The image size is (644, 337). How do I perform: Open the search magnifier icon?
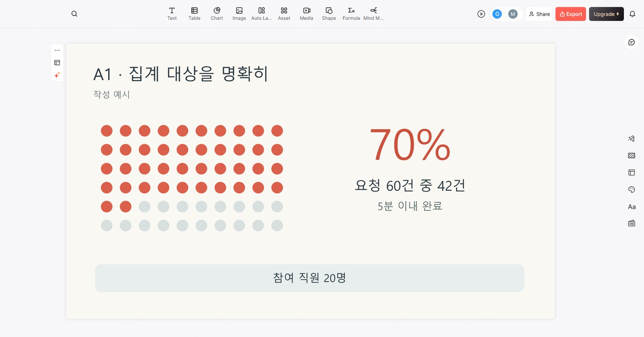[74, 14]
